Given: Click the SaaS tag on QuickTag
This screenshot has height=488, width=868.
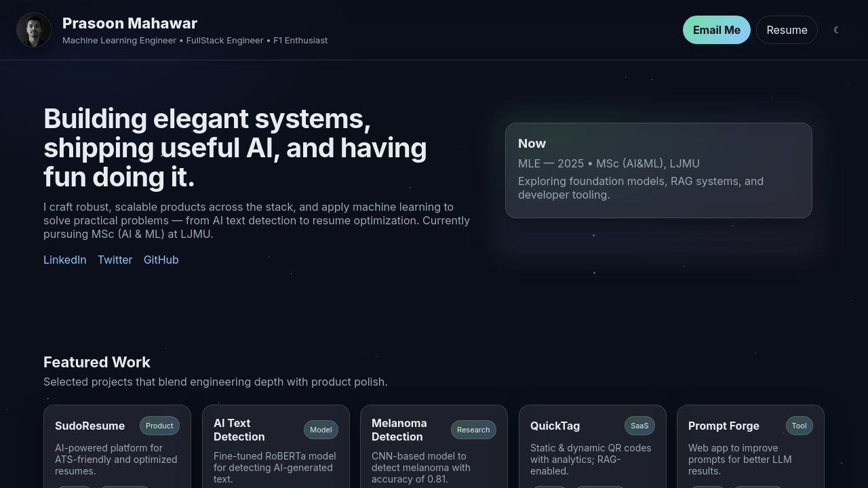Looking at the screenshot, I should (639, 426).
